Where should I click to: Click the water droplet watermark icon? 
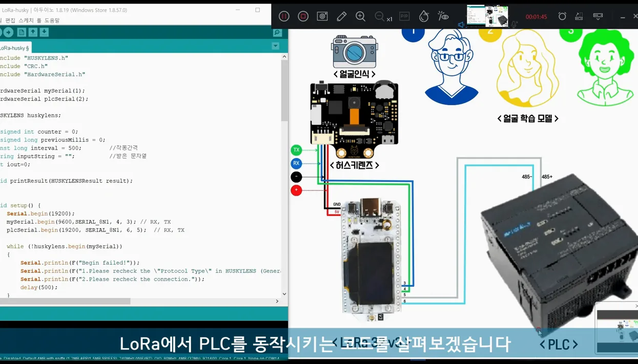(x=424, y=16)
